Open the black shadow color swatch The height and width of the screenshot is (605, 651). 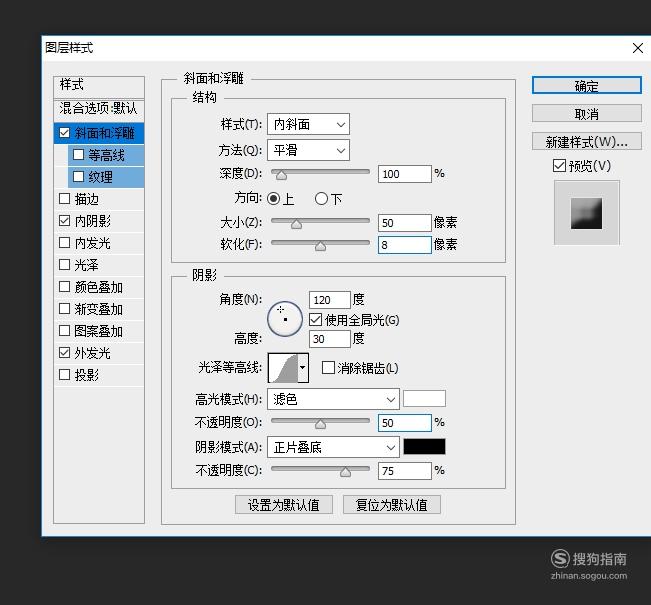(424, 446)
